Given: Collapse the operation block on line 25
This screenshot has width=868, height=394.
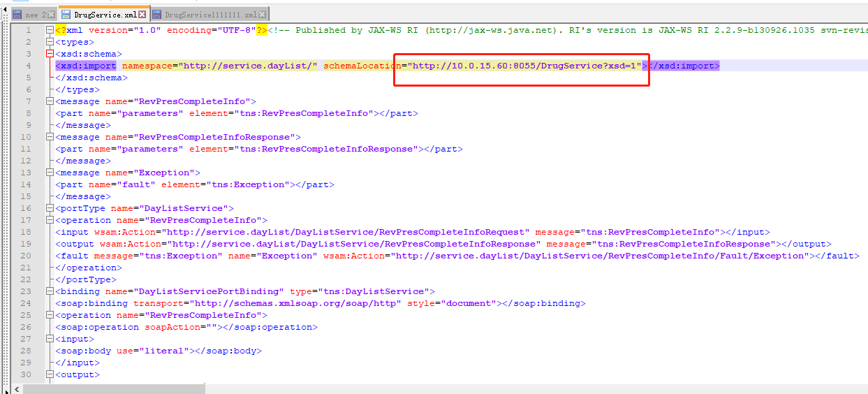Looking at the screenshot, I should [49, 315].
